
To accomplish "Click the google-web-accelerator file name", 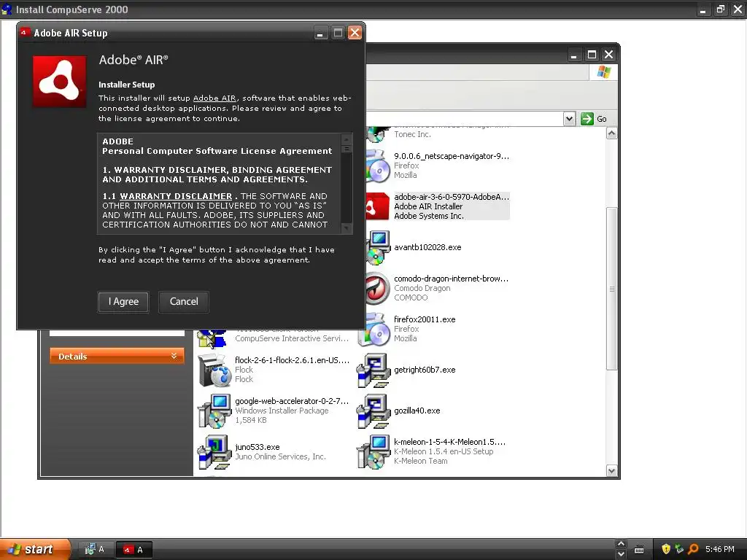I will (292, 402).
